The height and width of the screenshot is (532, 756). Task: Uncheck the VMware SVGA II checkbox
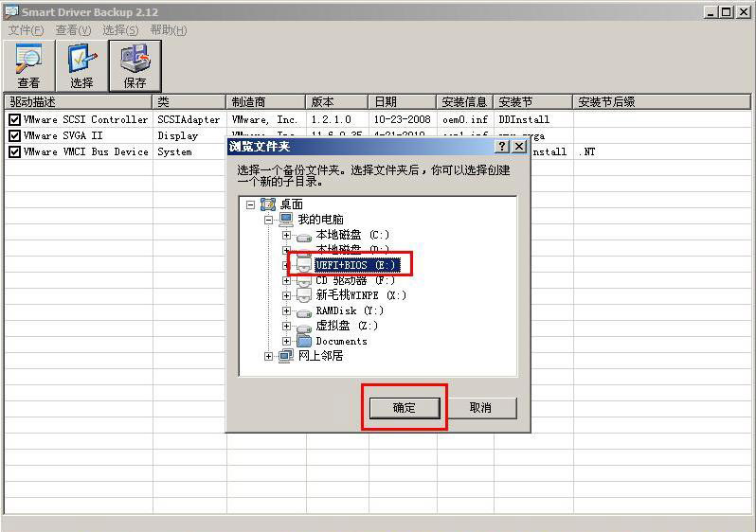[14, 135]
